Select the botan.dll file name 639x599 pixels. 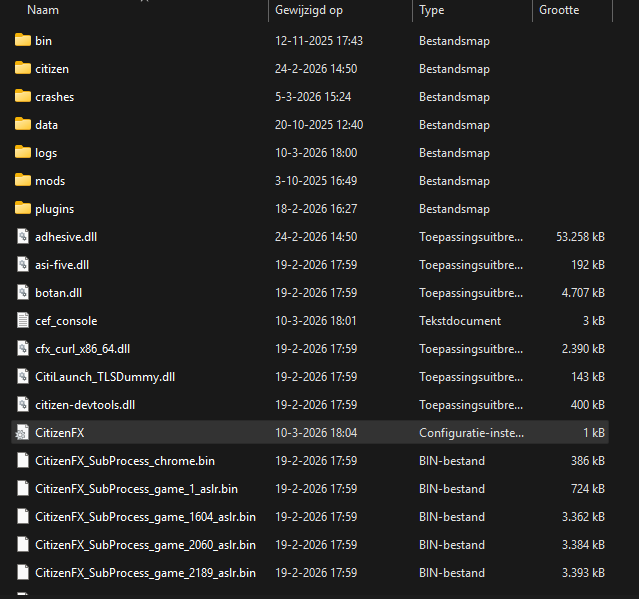tap(59, 293)
